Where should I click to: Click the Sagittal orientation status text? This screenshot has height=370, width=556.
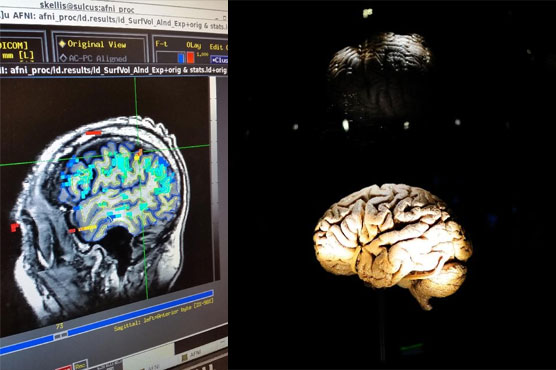(x=163, y=315)
